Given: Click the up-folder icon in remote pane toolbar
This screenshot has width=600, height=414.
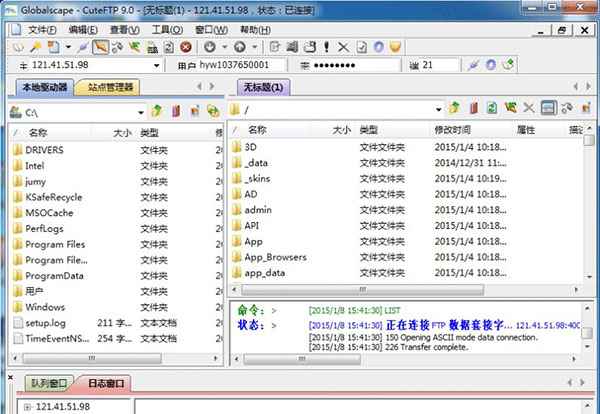Looking at the screenshot, I should pyautogui.click(x=453, y=108).
